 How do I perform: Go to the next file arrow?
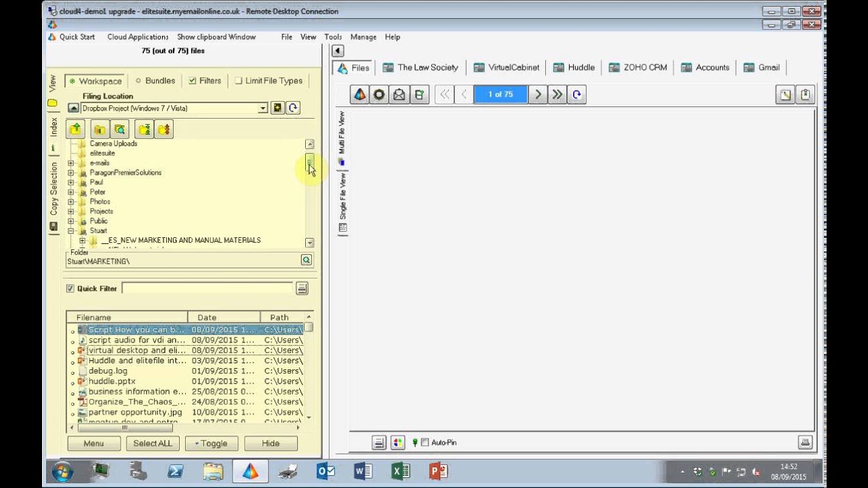pyautogui.click(x=538, y=94)
